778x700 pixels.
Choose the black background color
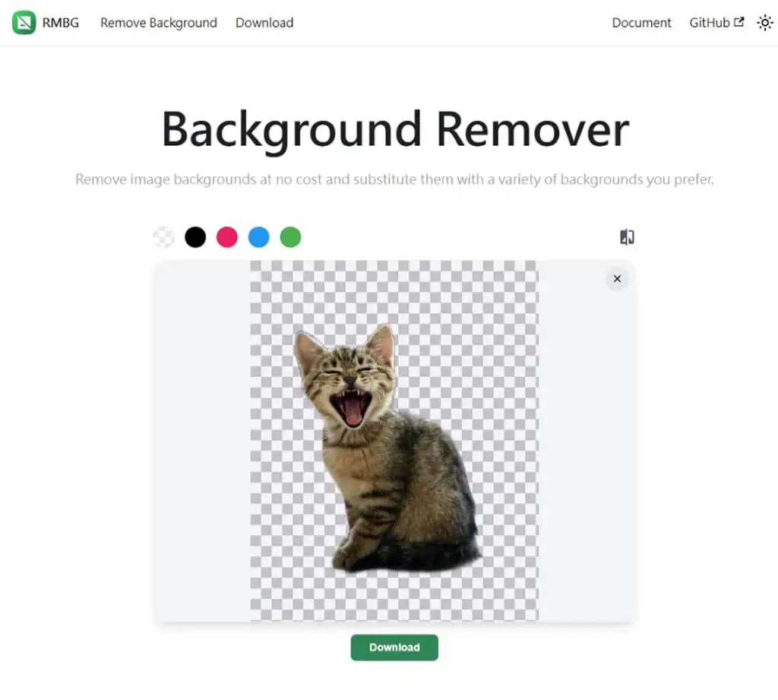(195, 237)
